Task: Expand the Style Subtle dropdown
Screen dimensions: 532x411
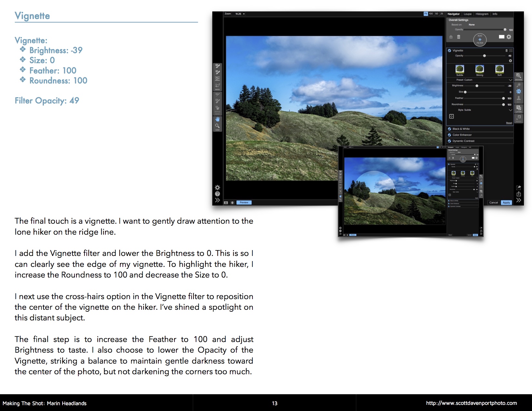Action: 510,110
